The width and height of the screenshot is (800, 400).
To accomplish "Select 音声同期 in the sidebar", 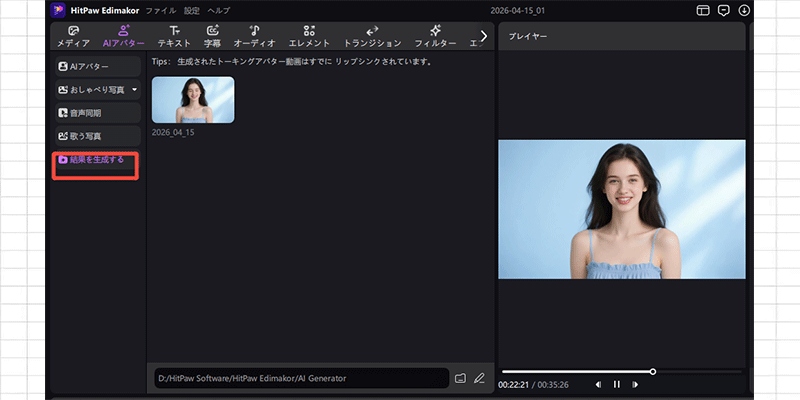I will pos(98,113).
